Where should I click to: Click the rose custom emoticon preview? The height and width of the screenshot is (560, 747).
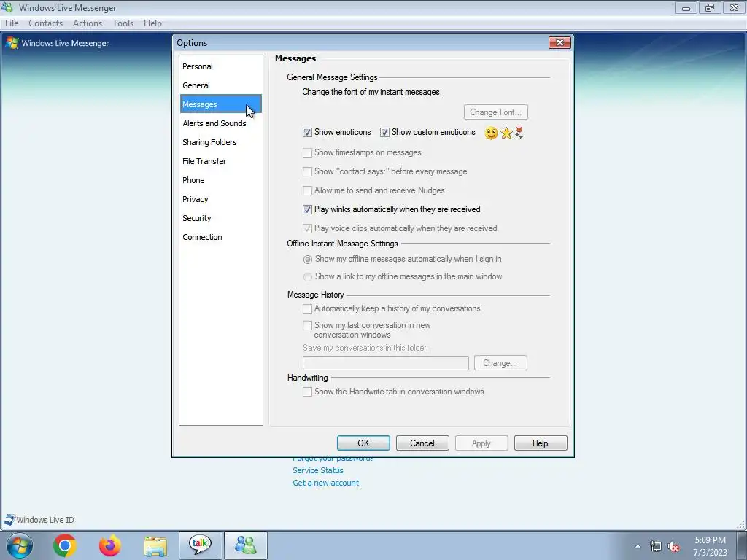(x=519, y=133)
